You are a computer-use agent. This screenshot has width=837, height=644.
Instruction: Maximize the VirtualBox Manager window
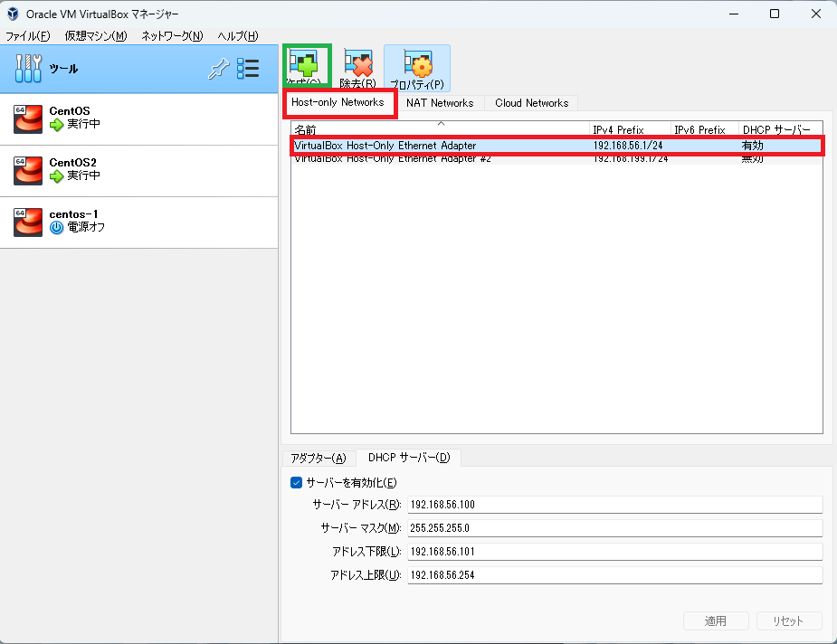pyautogui.click(x=775, y=14)
